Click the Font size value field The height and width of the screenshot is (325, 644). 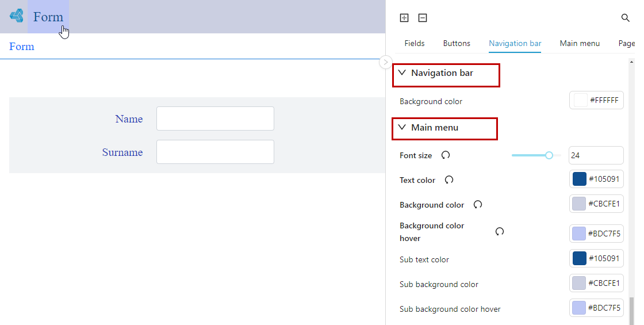pos(596,155)
